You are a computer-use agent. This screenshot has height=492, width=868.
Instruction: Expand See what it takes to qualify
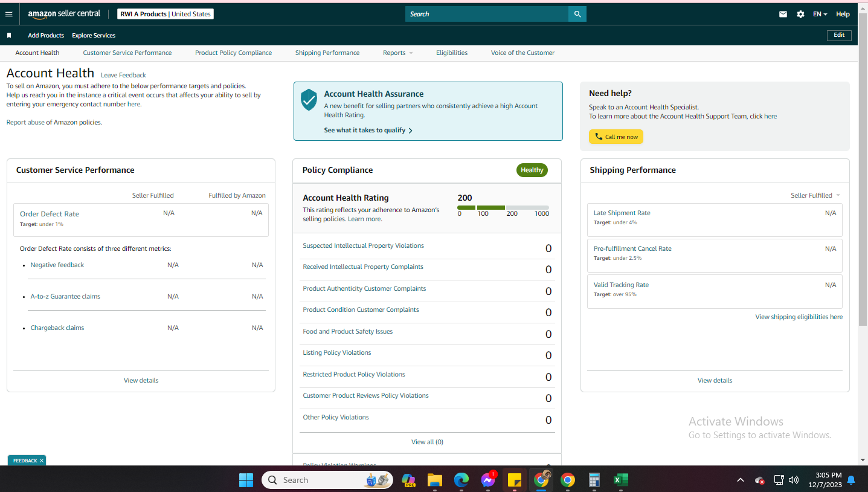(368, 130)
